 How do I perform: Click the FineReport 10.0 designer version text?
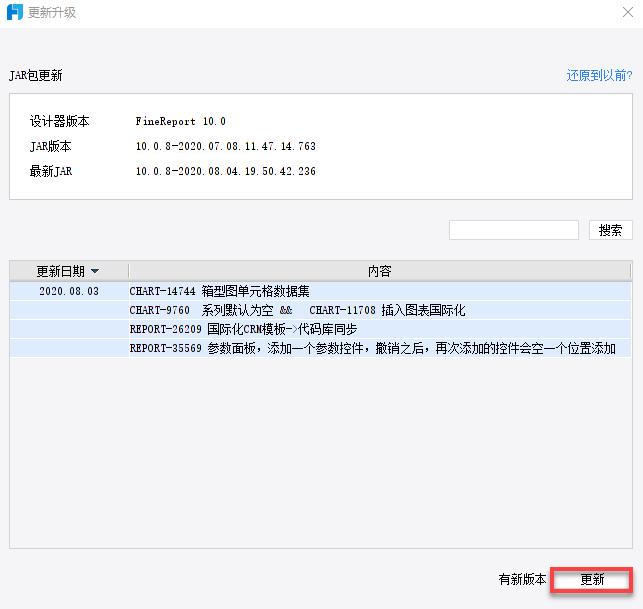coord(180,121)
